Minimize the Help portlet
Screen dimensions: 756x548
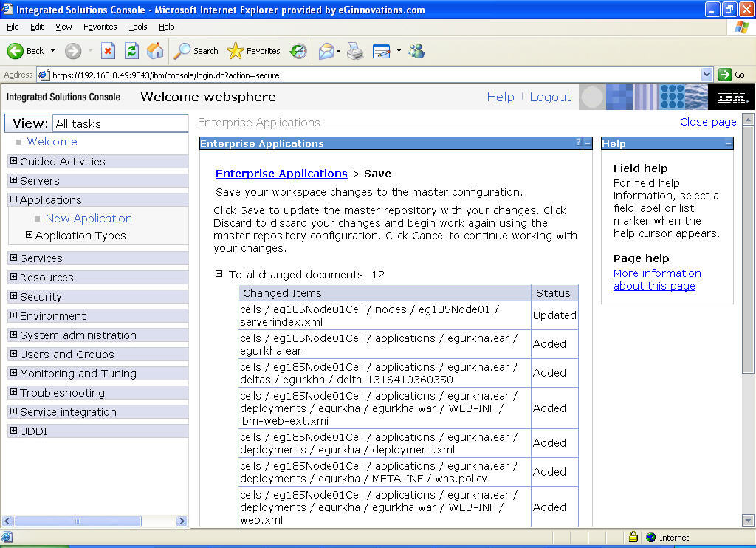click(x=729, y=143)
